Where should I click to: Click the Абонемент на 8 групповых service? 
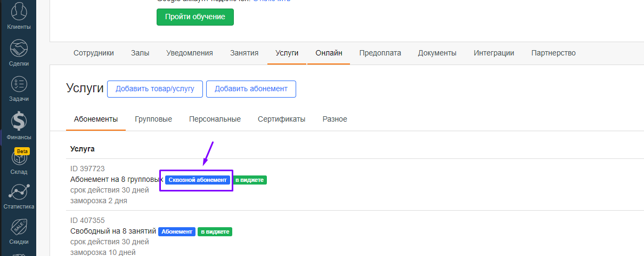116,180
